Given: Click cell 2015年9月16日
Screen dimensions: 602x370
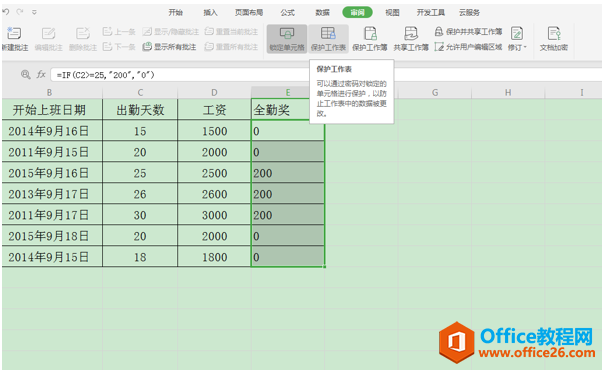Looking at the screenshot, I should point(52,173).
